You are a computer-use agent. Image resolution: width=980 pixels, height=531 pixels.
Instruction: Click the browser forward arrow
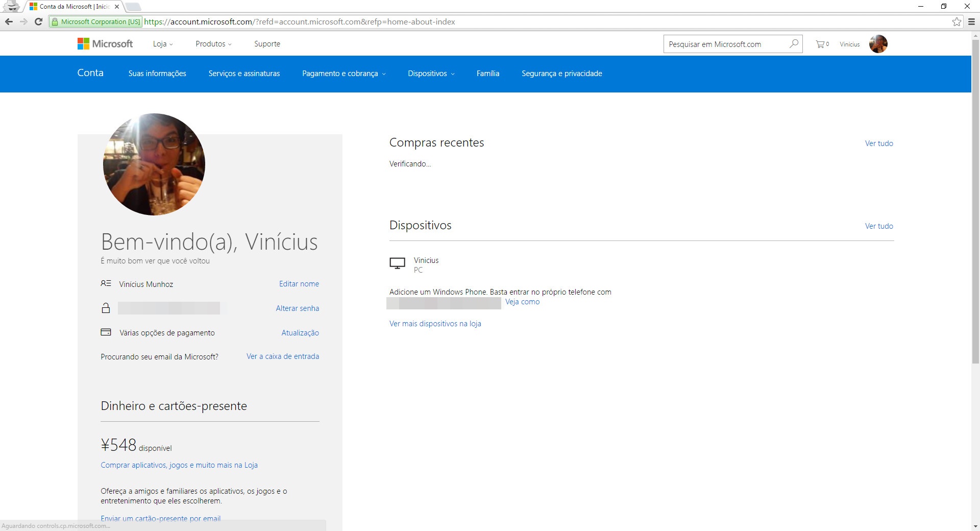click(x=23, y=21)
